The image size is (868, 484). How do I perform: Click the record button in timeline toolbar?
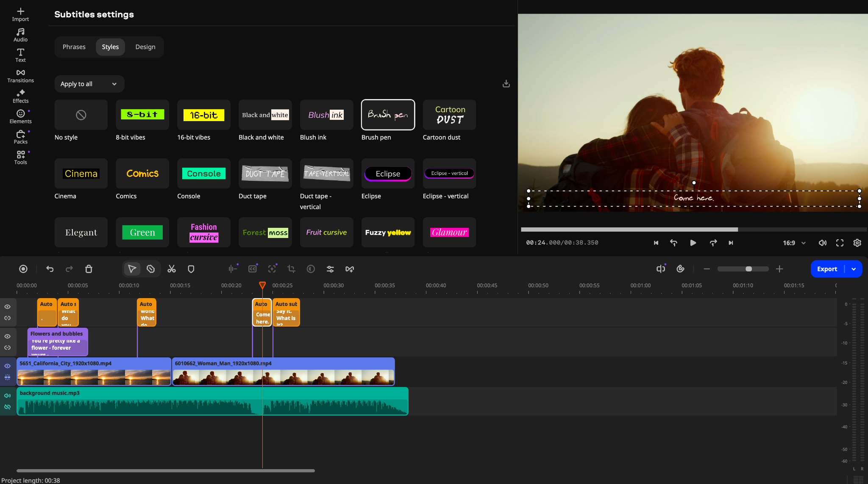[x=23, y=269]
